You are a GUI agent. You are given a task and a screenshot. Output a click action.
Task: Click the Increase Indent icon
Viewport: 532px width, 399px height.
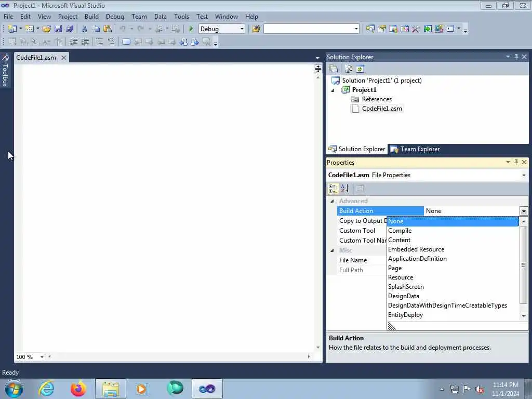(85, 42)
